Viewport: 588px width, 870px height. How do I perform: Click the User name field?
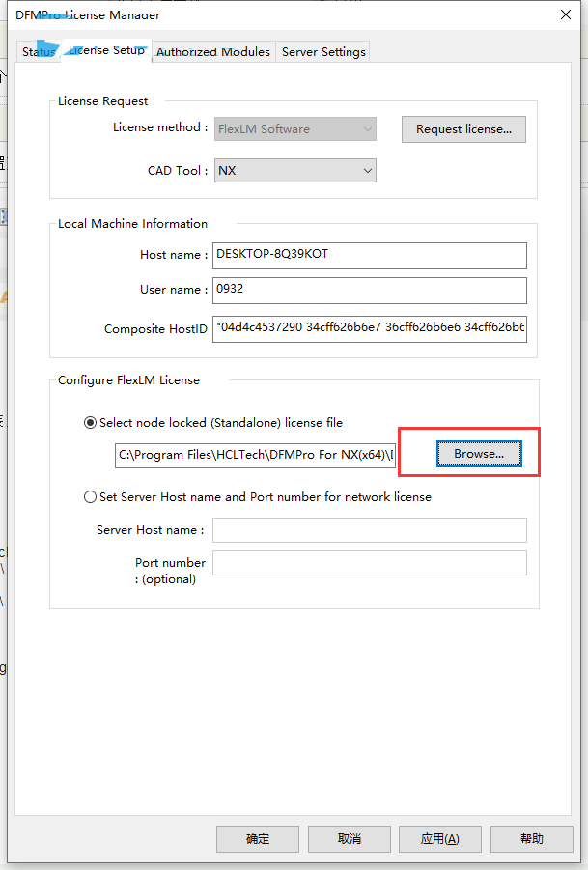[370, 291]
